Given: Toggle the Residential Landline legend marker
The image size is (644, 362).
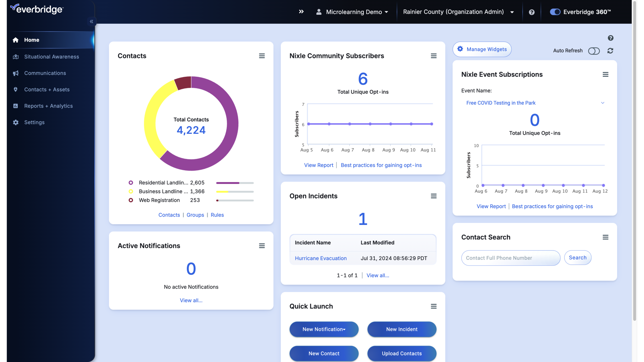Looking at the screenshot, I should [x=131, y=183].
